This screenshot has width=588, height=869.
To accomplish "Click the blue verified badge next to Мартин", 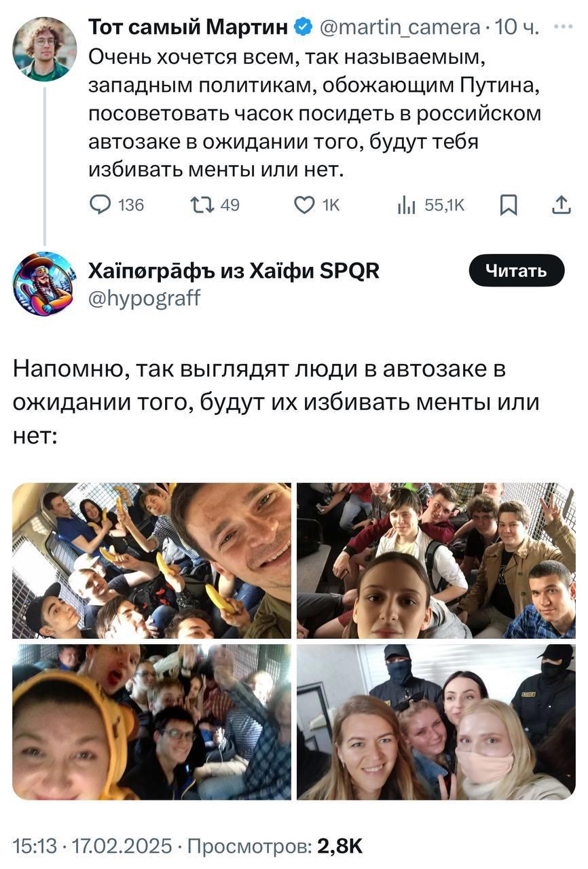I will 303,27.
